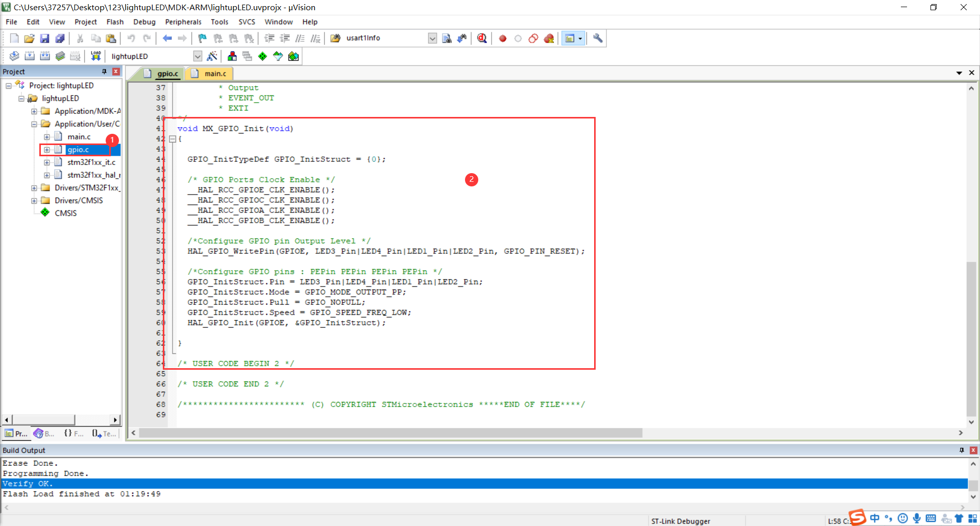Open the Pack Installer icon
This screenshot has width=980, height=526.
[x=293, y=56]
